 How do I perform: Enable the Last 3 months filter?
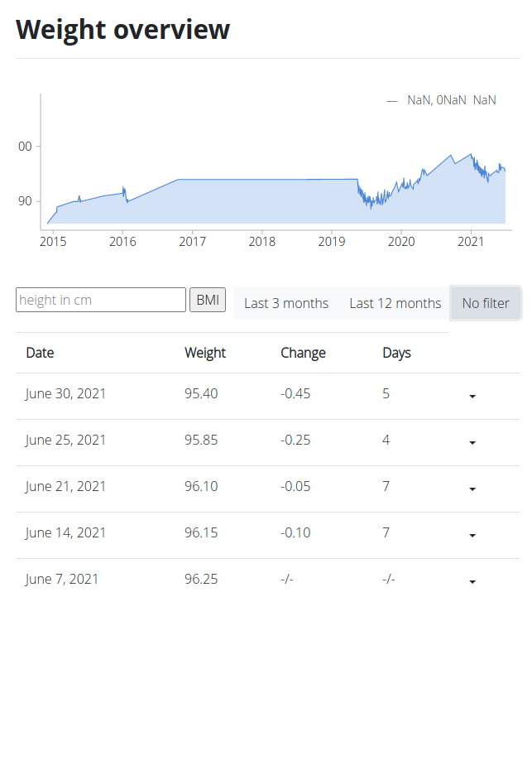click(285, 303)
